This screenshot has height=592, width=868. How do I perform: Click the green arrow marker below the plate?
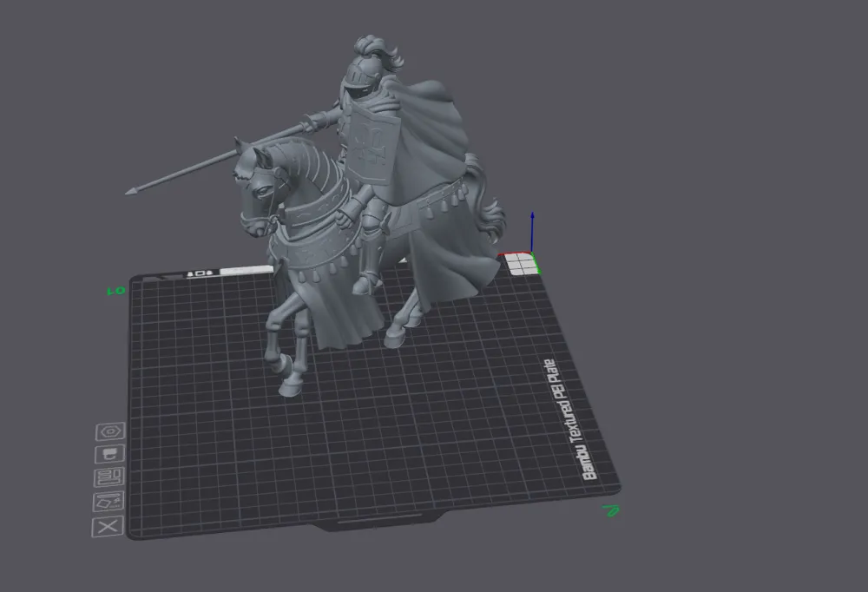pyautogui.click(x=611, y=512)
